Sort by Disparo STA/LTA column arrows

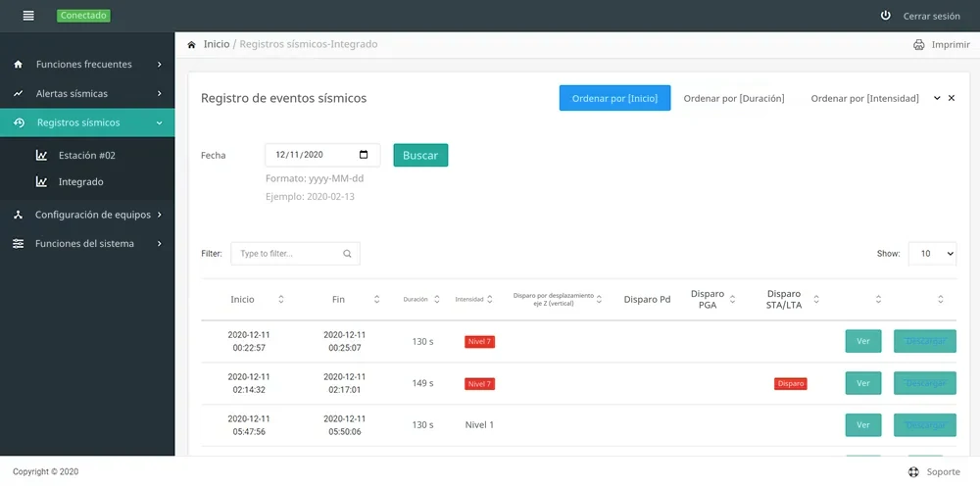click(x=815, y=300)
